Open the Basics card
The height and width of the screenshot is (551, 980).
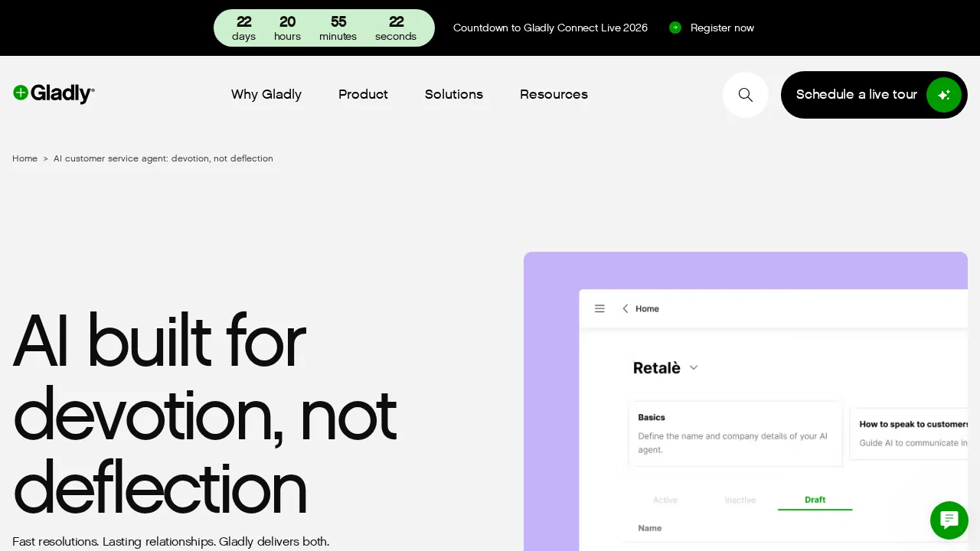coord(735,433)
